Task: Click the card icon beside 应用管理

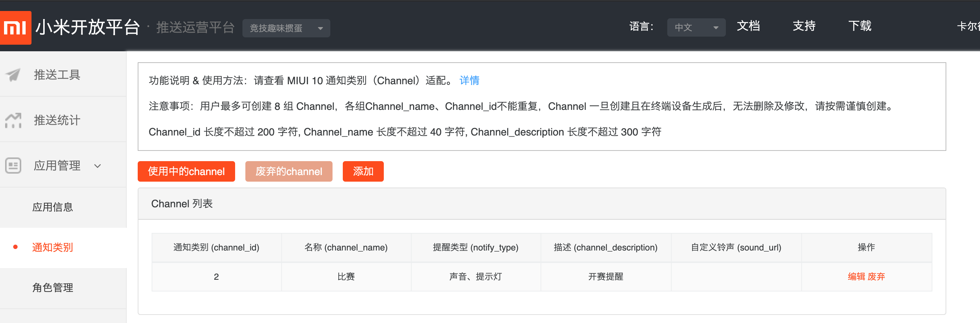Action: click(13, 166)
